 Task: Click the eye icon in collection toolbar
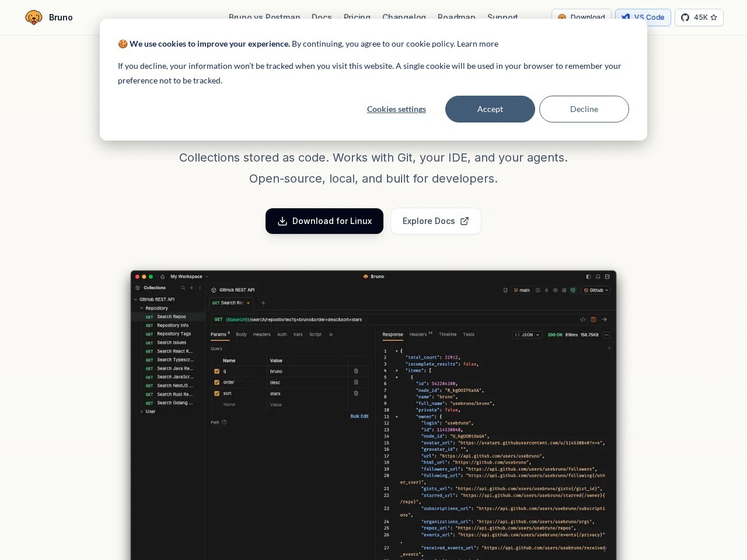(556, 290)
